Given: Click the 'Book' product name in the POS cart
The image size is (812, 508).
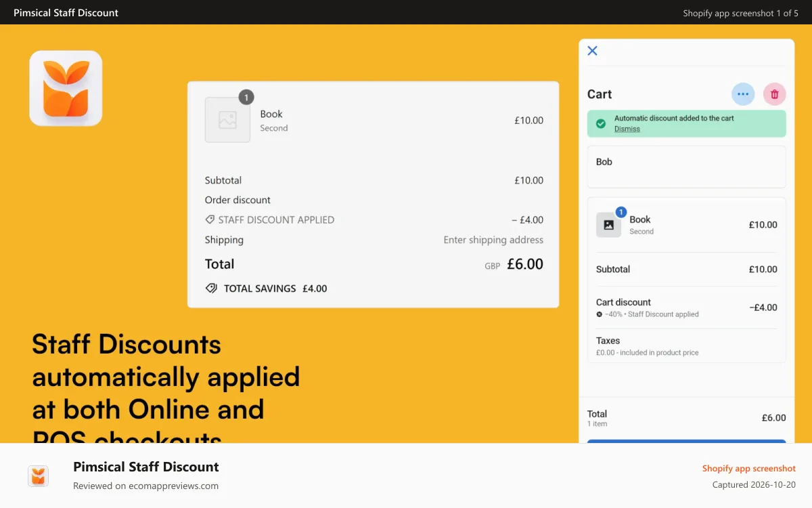Looking at the screenshot, I should pos(640,219).
